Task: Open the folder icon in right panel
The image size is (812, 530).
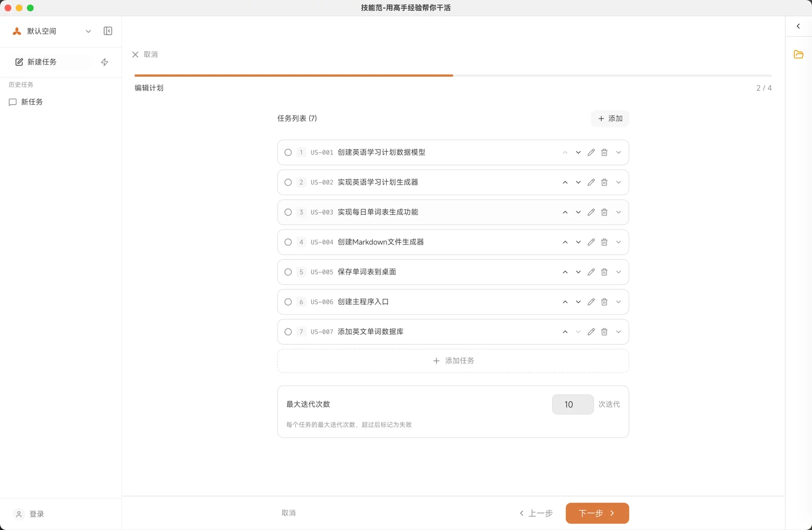Action: click(798, 54)
